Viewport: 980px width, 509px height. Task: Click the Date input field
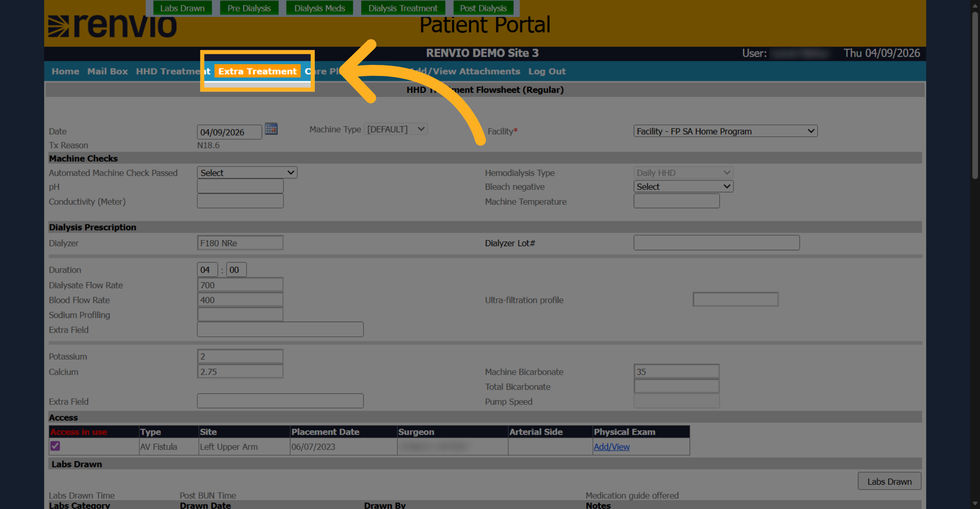tap(229, 132)
